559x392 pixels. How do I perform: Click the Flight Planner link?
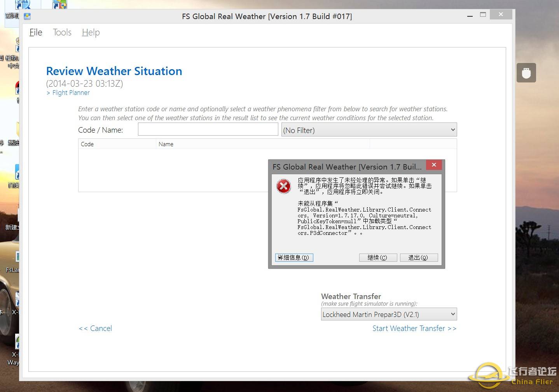point(71,93)
